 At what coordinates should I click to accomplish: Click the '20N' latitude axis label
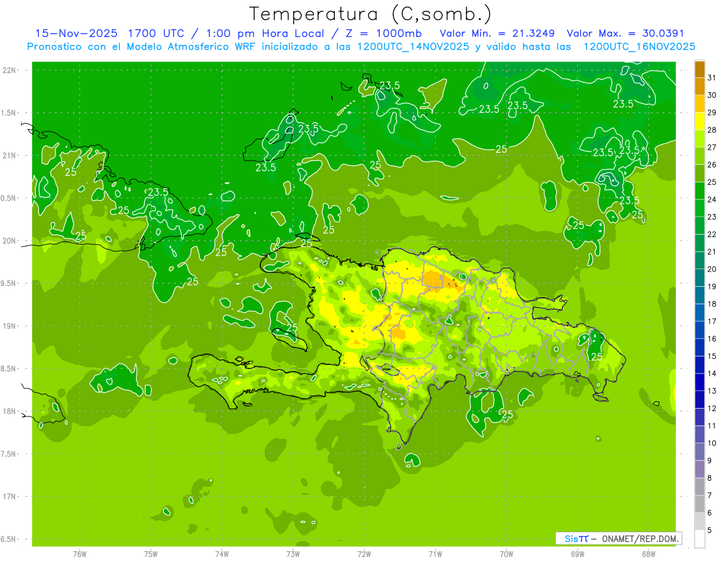10,241
